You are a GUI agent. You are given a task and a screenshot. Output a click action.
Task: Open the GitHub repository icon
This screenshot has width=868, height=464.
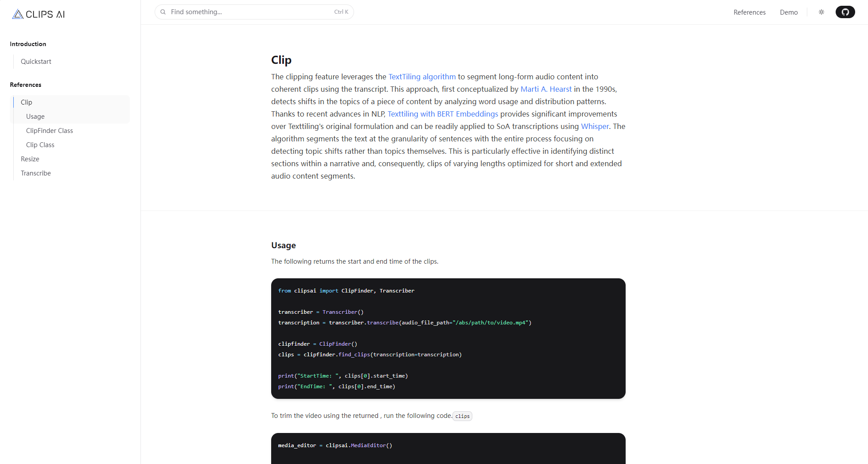845,12
